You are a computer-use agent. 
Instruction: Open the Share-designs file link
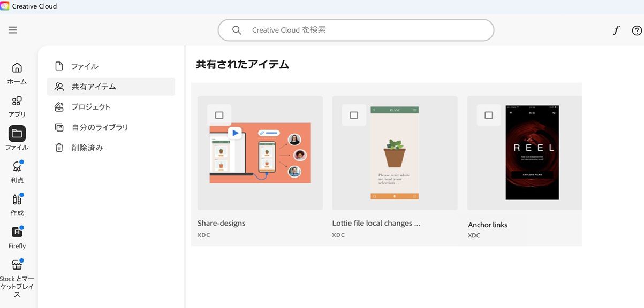click(x=221, y=223)
